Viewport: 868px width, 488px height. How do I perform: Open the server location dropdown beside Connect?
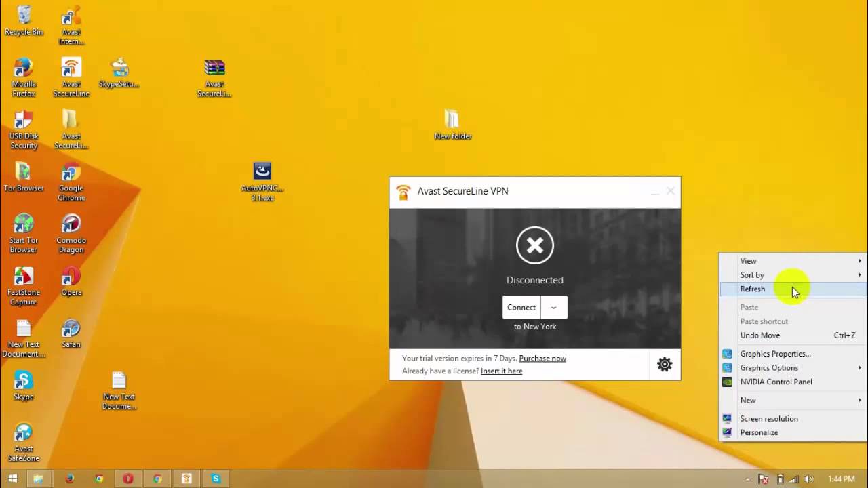coord(554,307)
